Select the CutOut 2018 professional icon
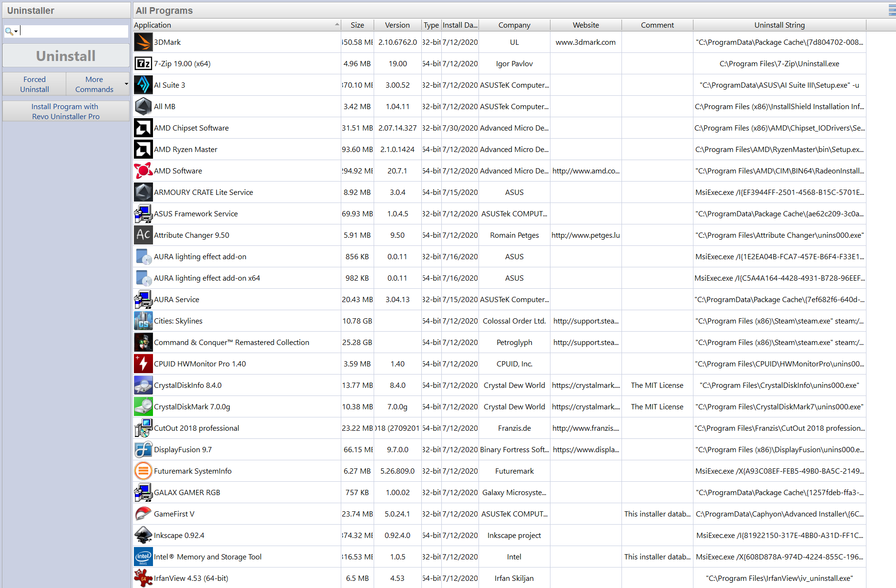The width and height of the screenshot is (896, 588). (x=143, y=428)
